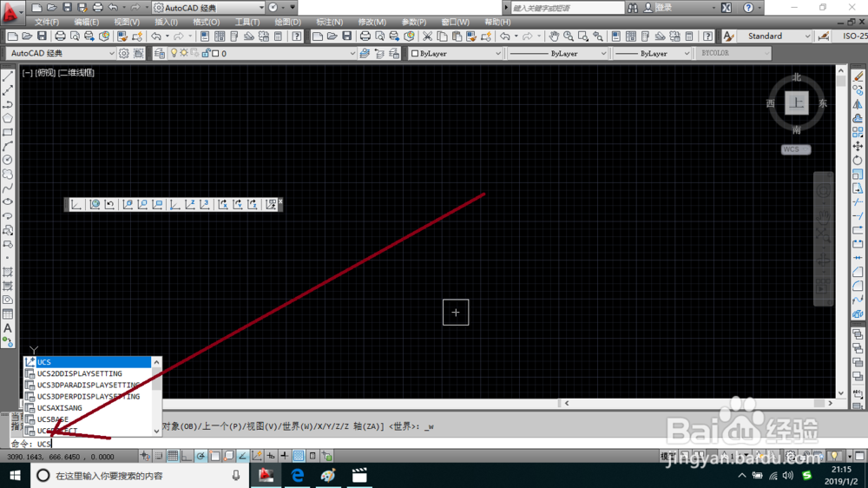The image size is (868, 488).
Task: Open the 文件(F) menu
Action: point(47,23)
